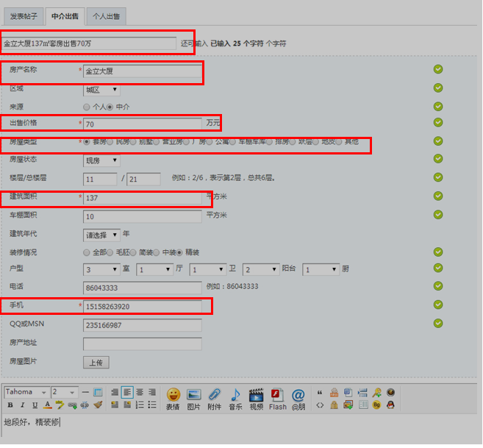Mention a friend via @朋 icon
Screen dimensions: 483x448
298,398
